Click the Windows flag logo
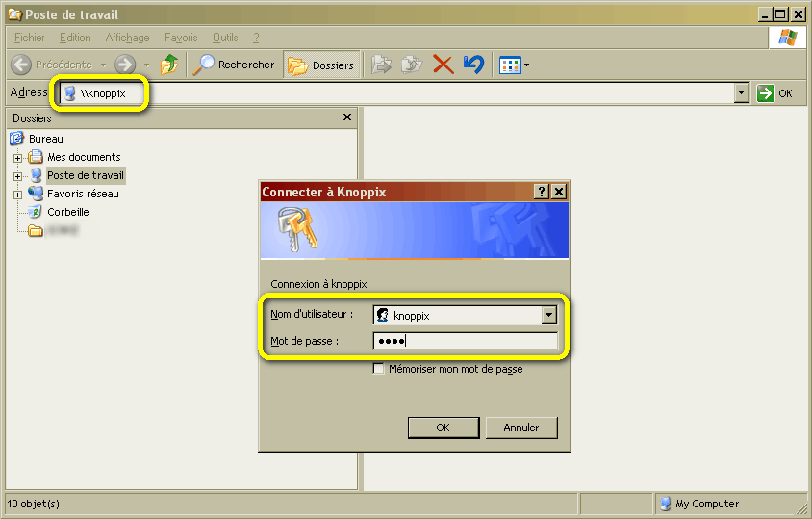The width and height of the screenshot is (812, 519). pos(787,38)
